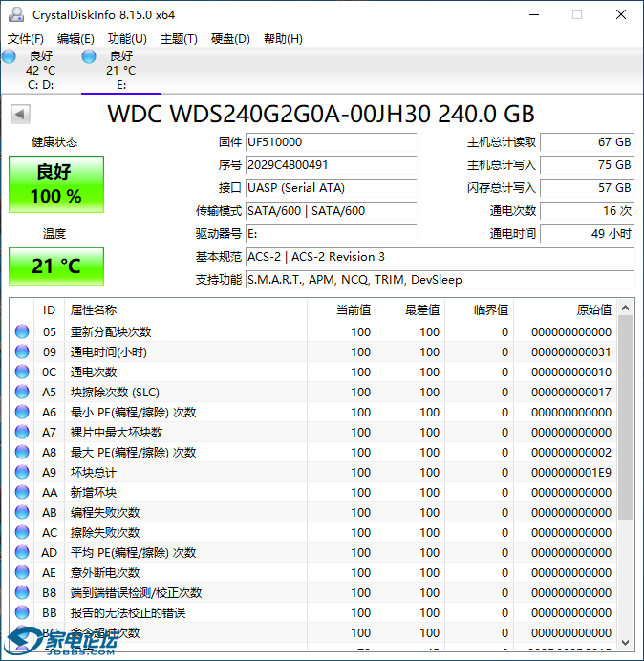Click the status icon for attribute AA

pos(22,492)
